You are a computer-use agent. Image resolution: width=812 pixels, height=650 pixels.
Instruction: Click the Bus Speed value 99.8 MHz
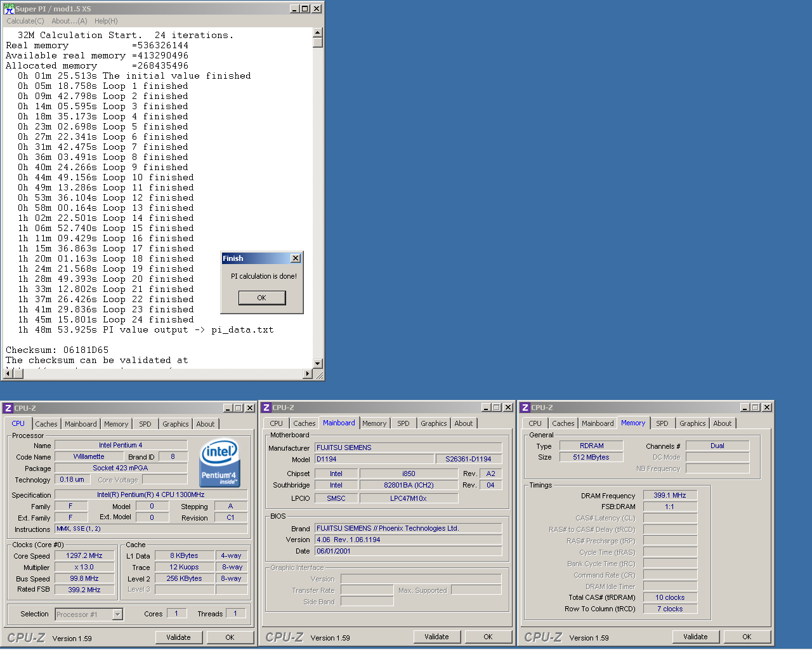pos(84,578)
